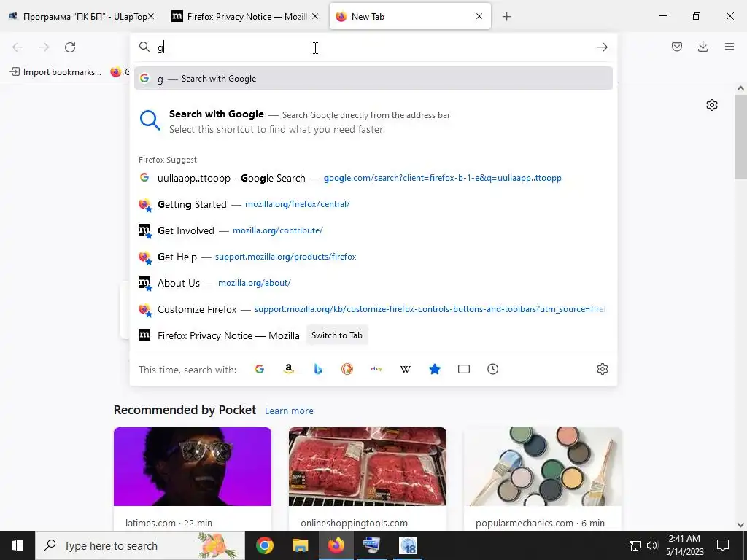Screen dimensions: 747x560
Task: Close the New Tab tab
Action: pos(479,16)
